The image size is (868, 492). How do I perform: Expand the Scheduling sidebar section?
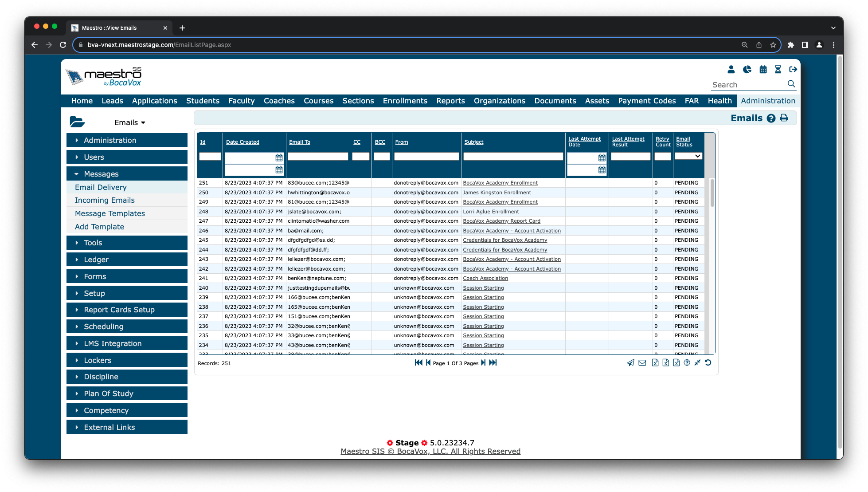tap(127, 327)
